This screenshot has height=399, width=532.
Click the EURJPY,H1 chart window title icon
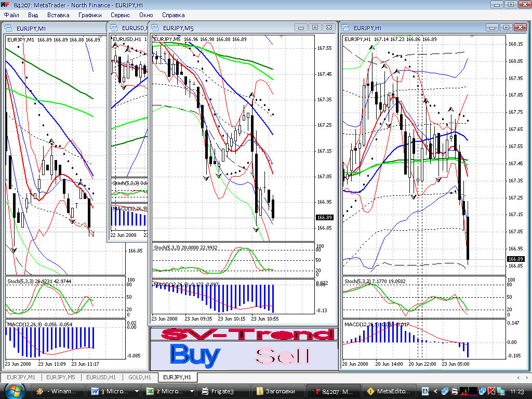pyautogui.click(x=347, y=28)
